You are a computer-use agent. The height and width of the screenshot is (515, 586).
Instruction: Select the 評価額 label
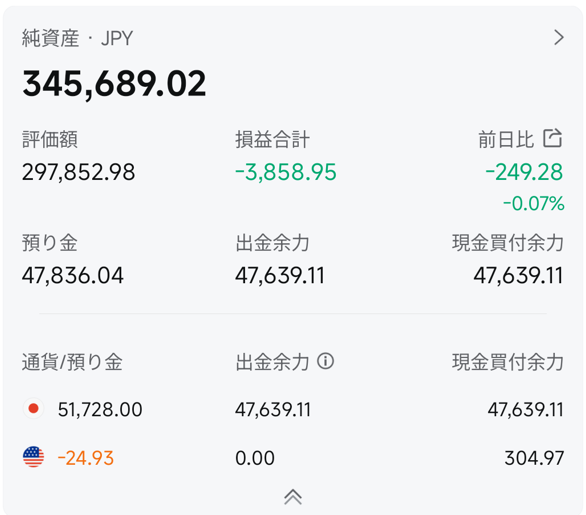tap(50, 139)
